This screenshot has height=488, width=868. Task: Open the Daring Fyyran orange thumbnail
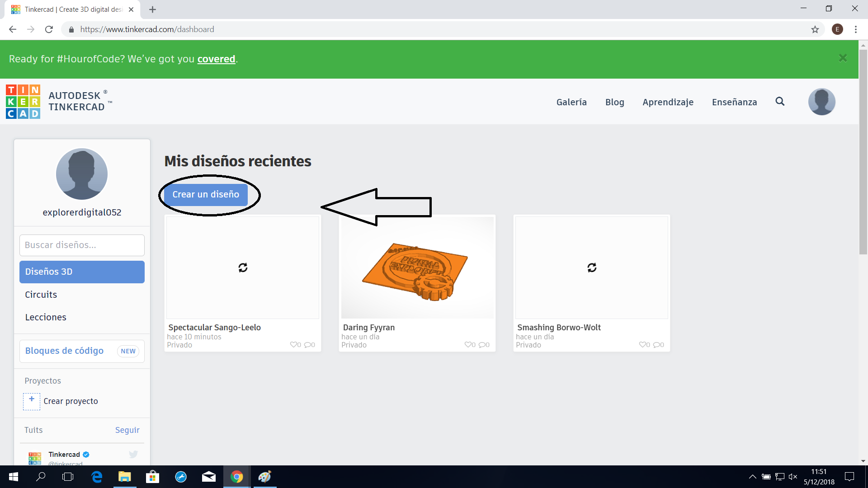pyautogui.click(x=417, y=267)
